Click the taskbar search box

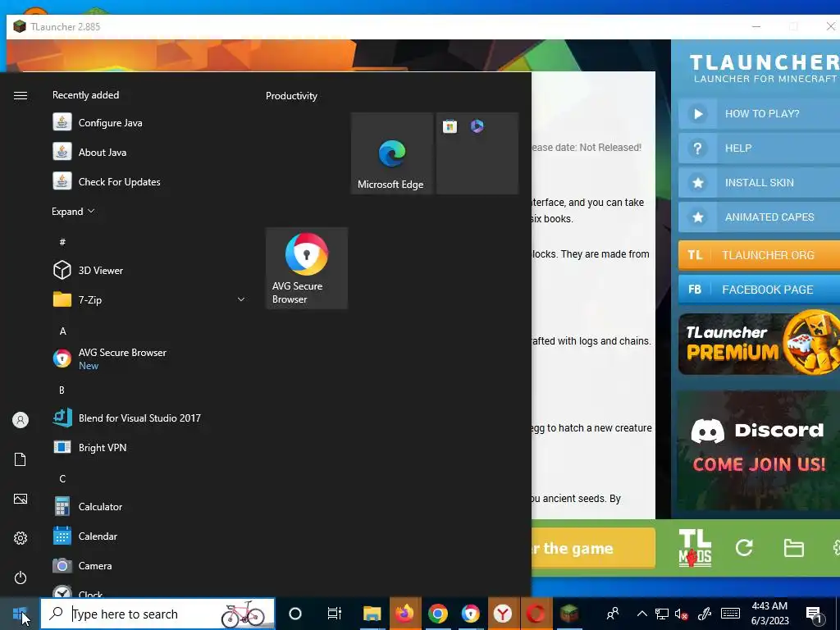pyautogui.click(x=157, y=614)
